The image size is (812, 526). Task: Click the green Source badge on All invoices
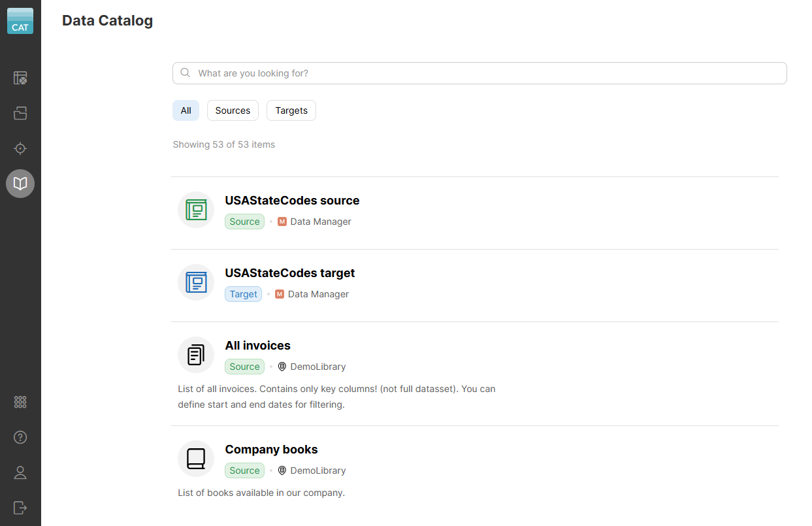(x=244, y=367)
